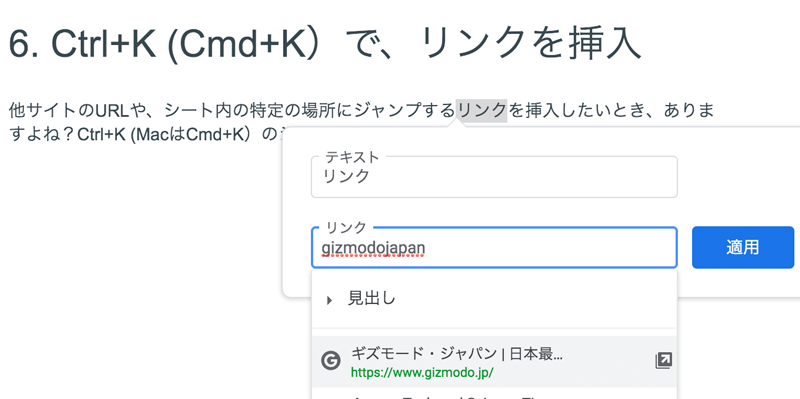Click the 挿入したいとき phrase in the paragraph

click(x=573, y=110)
